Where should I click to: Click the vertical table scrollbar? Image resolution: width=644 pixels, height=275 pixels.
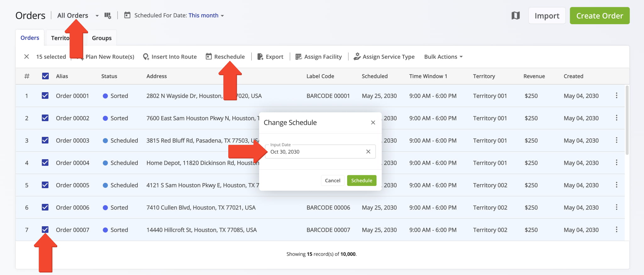[627, 120]
